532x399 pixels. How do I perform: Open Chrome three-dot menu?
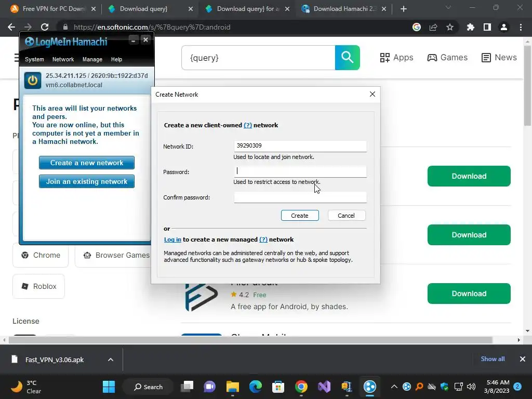click(x=521, y=27)
